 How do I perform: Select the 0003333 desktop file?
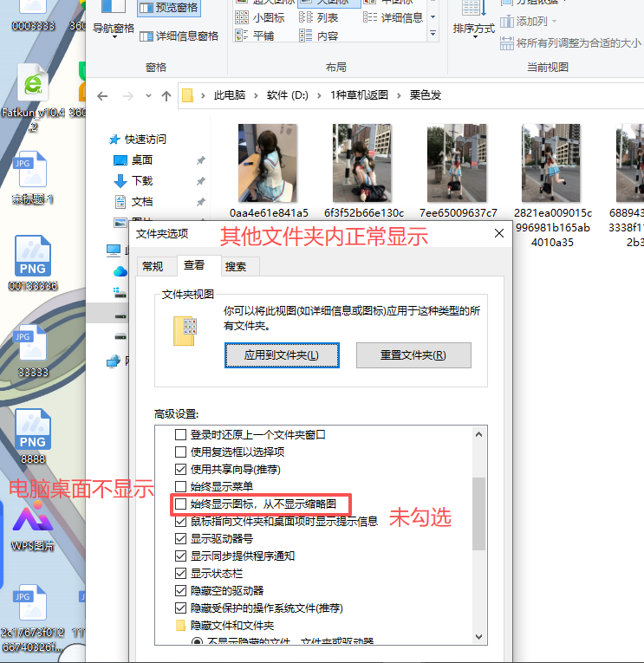coord(33,17)
